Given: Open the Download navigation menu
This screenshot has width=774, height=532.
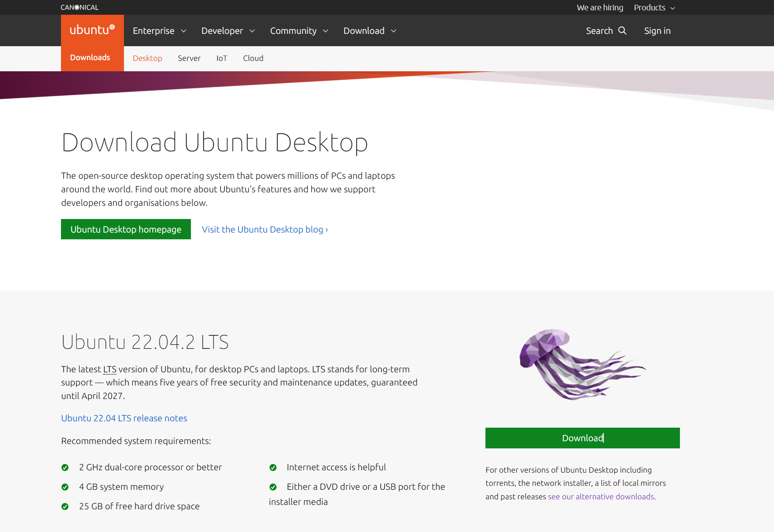Looking at the screenshot, I should click(x=370, y=31).
